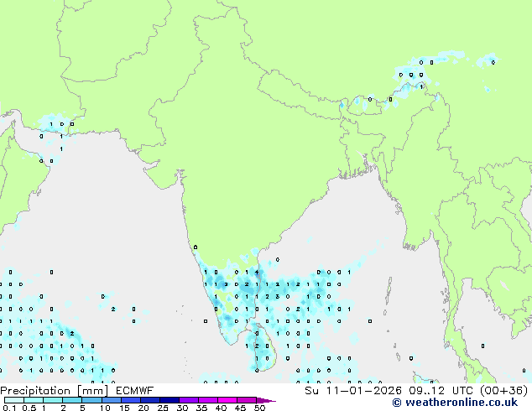This screenshot has width=532, height=411.
Task: Click the '0.5' legend scale label
Action: (29, 408)
